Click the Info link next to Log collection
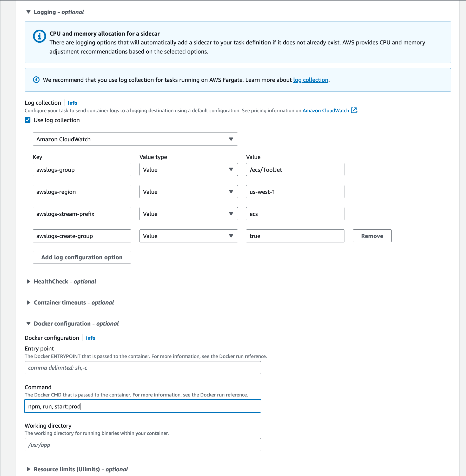 (x=72, y=103)
